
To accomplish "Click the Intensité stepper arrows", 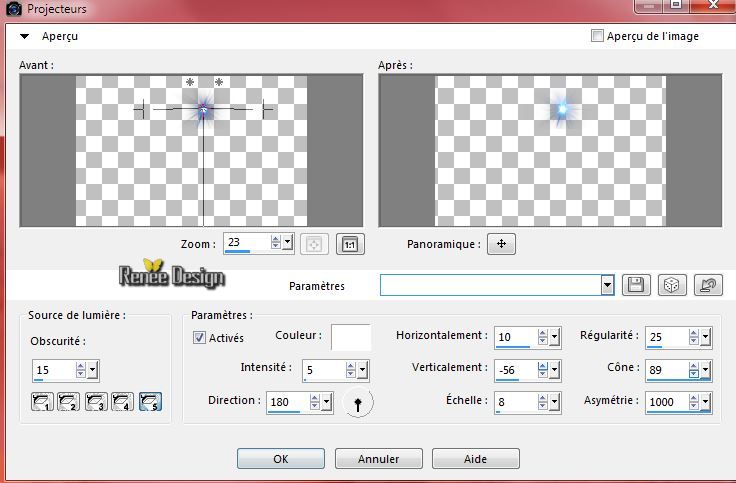I will pos(351,370).
